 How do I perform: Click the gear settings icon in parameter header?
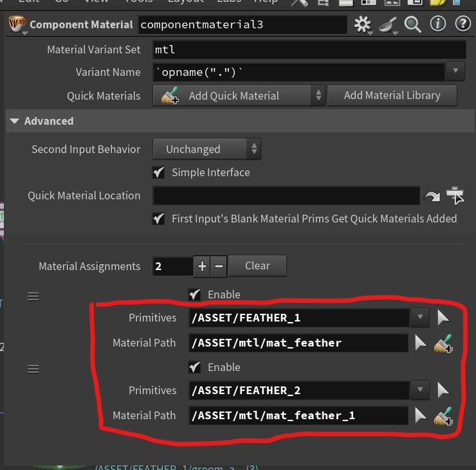click(x=363, y=25)
